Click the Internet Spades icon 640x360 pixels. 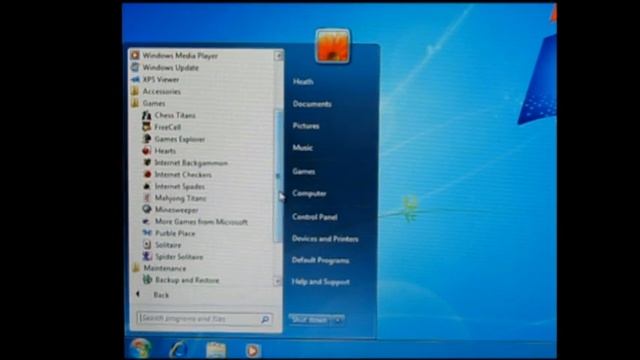[147, 186]
